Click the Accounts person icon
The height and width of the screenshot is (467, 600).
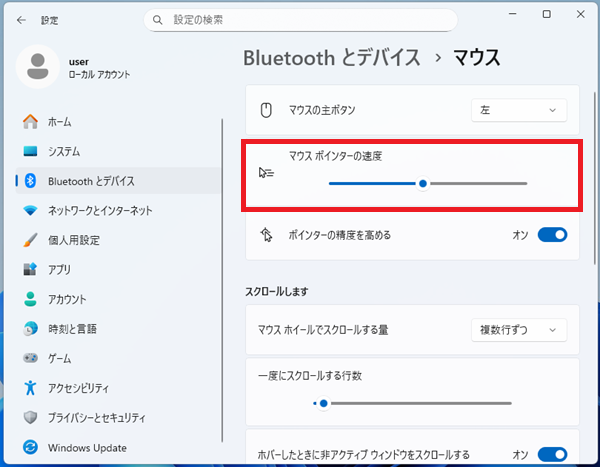tap(30, 299)
